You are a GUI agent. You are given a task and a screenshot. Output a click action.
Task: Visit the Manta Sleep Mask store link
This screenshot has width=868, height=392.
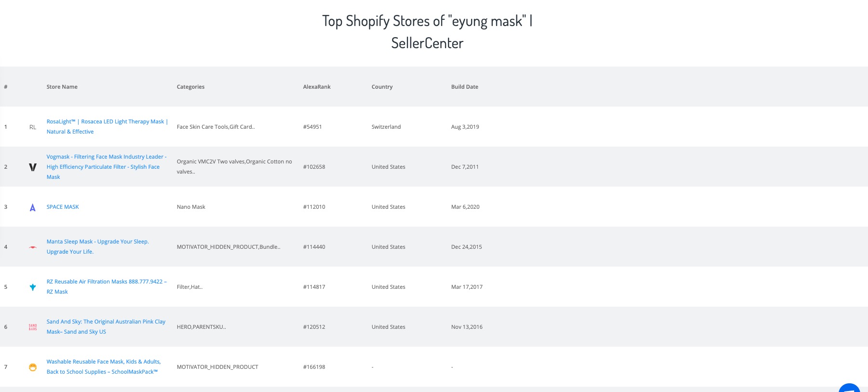click(x=97, y=242)
